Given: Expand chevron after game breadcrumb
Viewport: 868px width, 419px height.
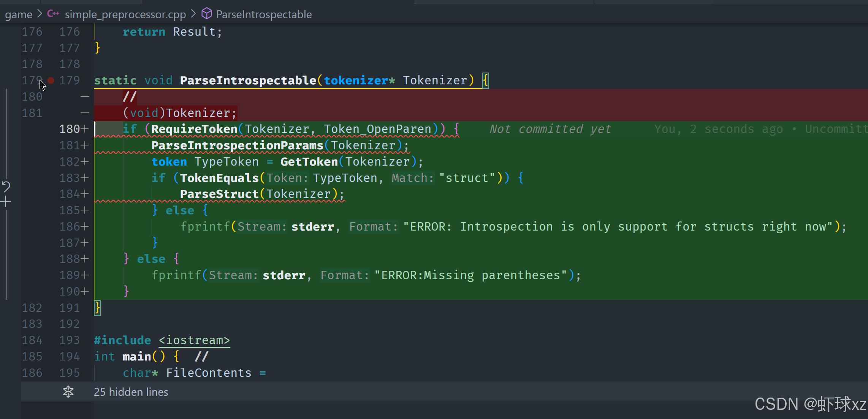Looking at the screenshot, I should [x=40, y=14].
